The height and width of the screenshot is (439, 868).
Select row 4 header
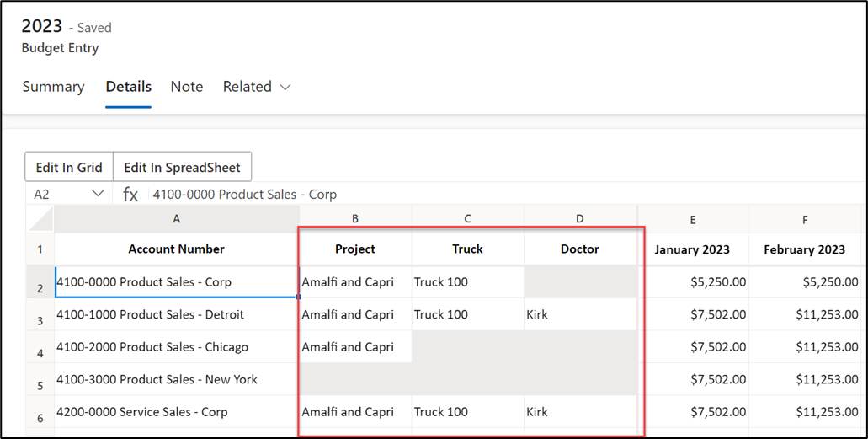40,347
